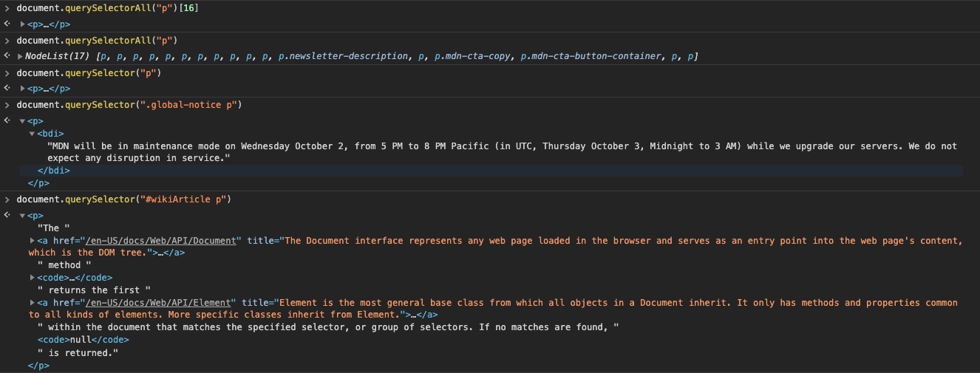980x373 pixels.
Task: Expand the anchor linking to /en-US/docs/Web/API/Document
Action: [x=32, y=241]
